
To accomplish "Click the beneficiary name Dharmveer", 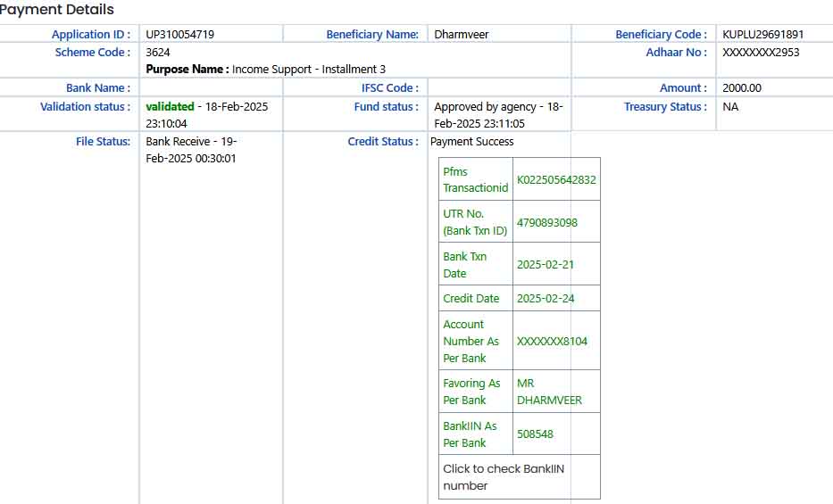I will tap(462, 35).
